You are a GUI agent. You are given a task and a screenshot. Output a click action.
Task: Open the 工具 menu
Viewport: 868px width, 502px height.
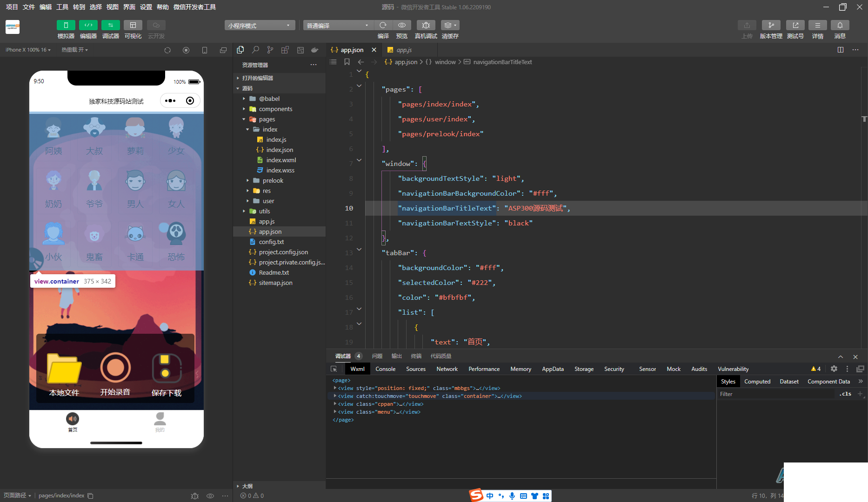[62, 7]
